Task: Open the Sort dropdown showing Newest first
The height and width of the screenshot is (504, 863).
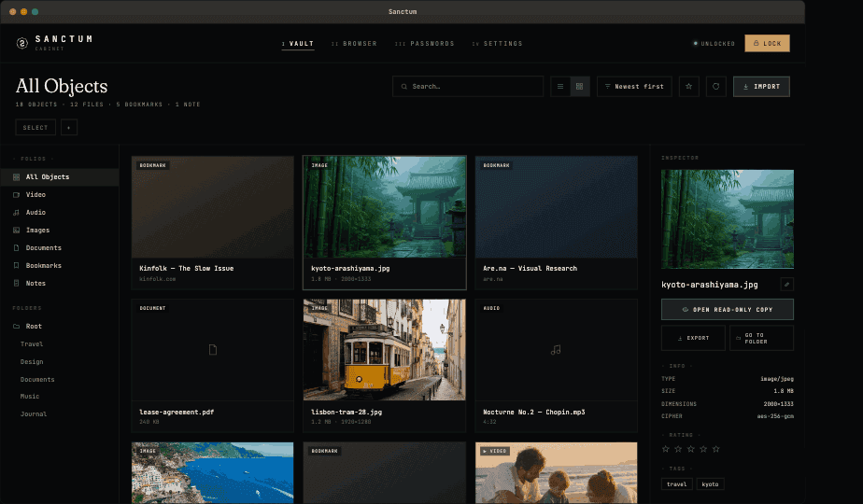Action: click(634, 87)
